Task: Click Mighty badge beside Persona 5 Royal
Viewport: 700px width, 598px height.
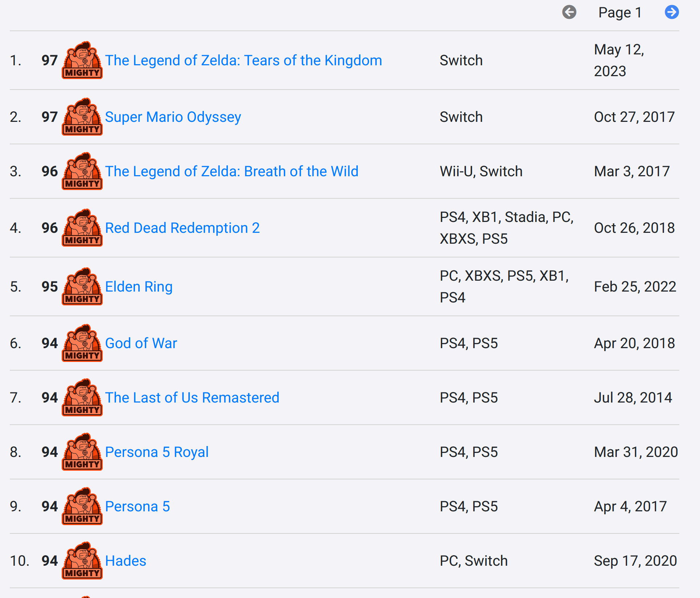Action: (x=82, y=452)
